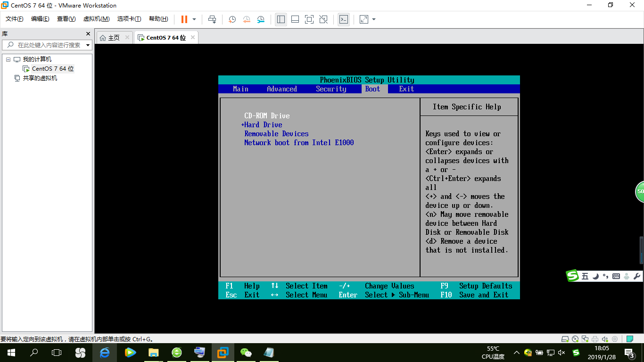644x362 pixels.
Task: Select BIOS Exit menu
Action: pos(406,89)
